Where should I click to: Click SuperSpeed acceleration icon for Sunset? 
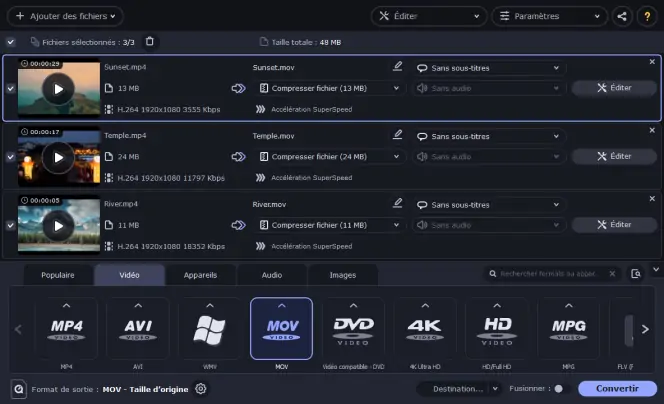260,109
